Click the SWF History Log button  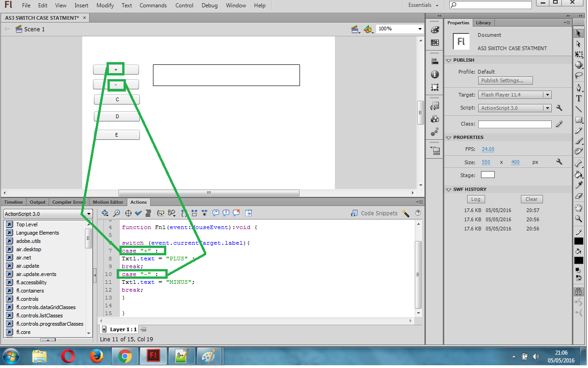click(x=476, y=199)
